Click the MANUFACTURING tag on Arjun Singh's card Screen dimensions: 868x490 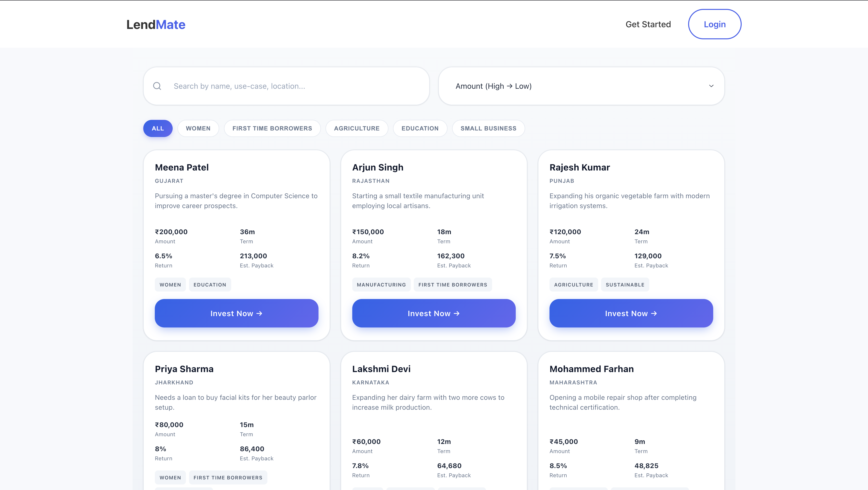tap(381, 285)
